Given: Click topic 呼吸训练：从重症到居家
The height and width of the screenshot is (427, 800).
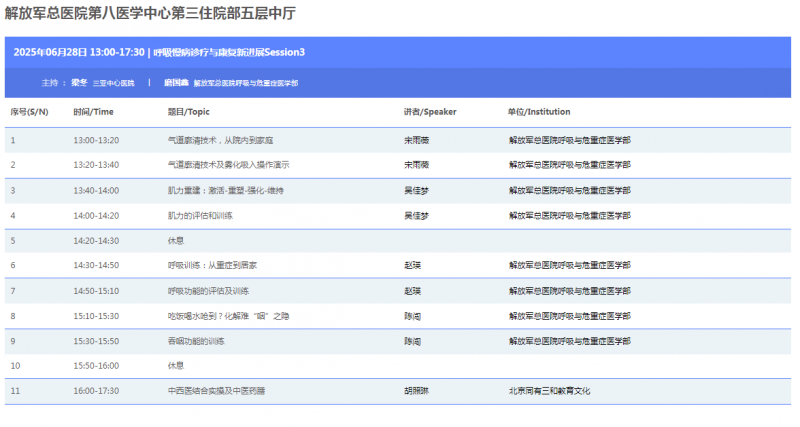Looking at the screenshot, I should pos(212,265).
